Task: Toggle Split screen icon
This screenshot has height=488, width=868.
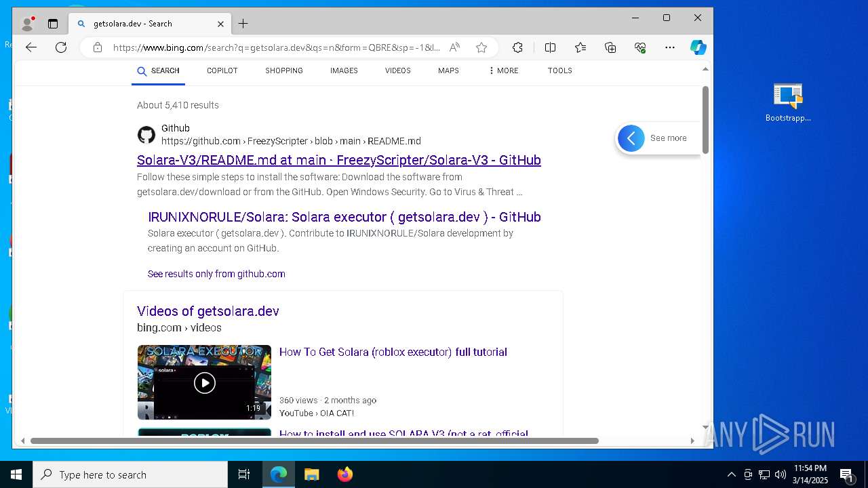Action: click(550, 47)
